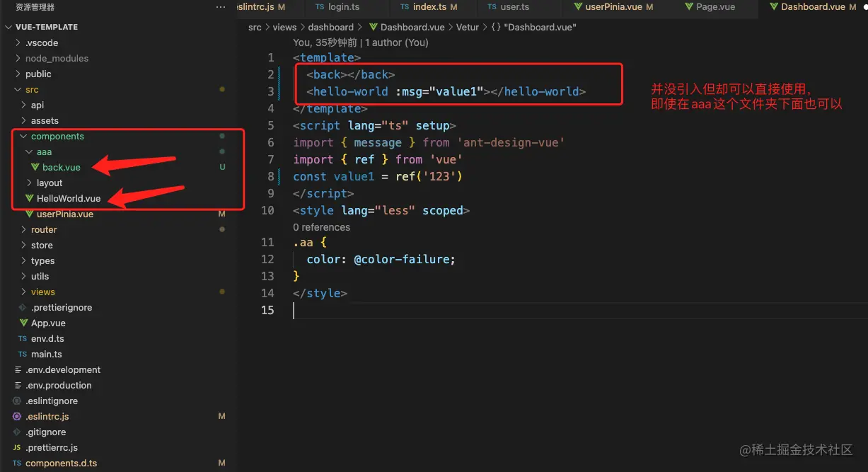Open back.vue in the file tree
The height and width of the screenshot is (472, 868).
[x=62, y=167]
